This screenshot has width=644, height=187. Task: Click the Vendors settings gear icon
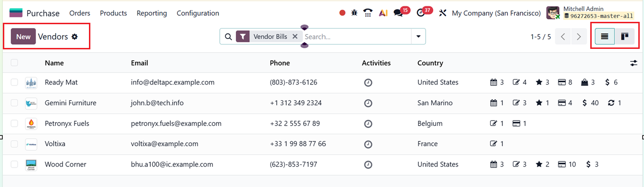pos(75,37)
